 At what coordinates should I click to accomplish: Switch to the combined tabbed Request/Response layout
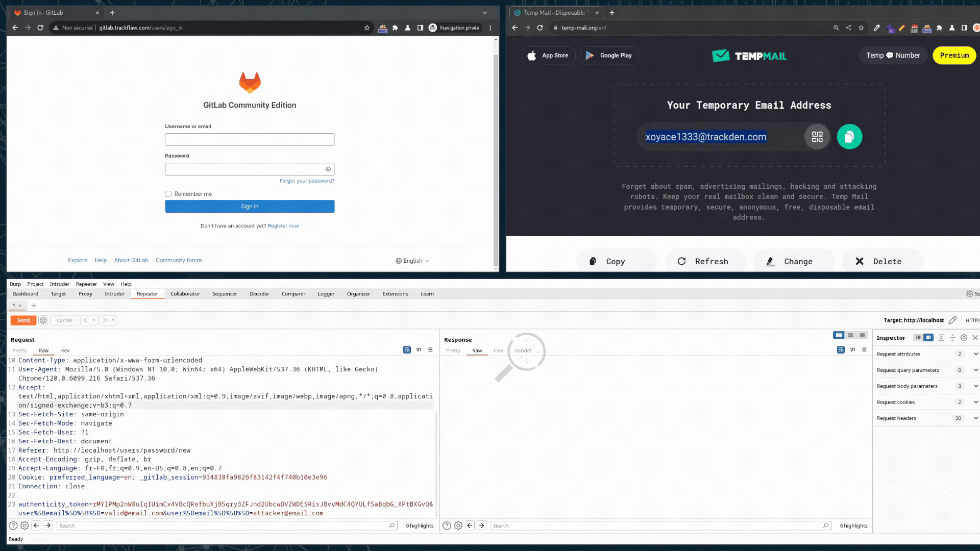[x=862, y=335]
